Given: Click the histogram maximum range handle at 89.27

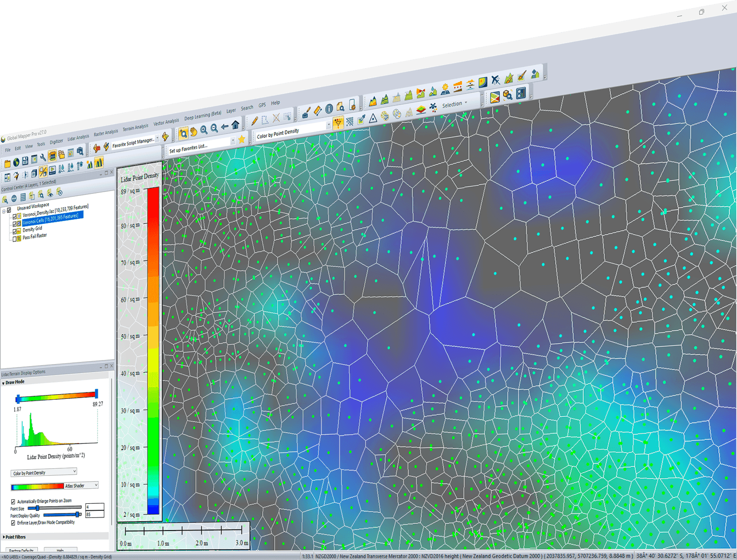Looking at the screenshot, I should (x=96, y=393).
